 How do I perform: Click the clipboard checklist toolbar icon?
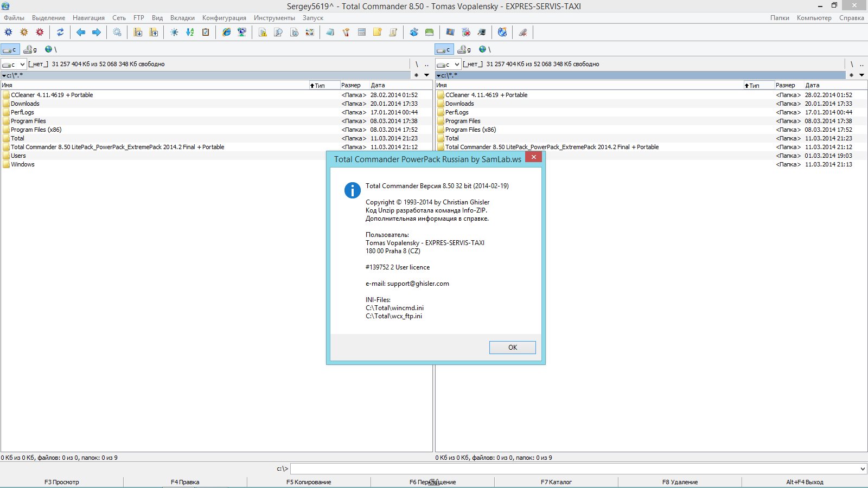206,33
